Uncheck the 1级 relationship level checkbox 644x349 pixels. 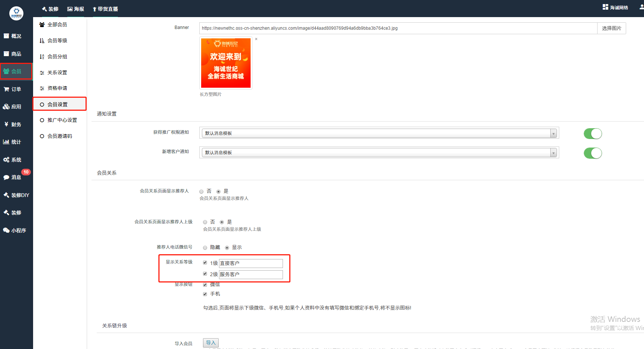[x=205, y=263]
